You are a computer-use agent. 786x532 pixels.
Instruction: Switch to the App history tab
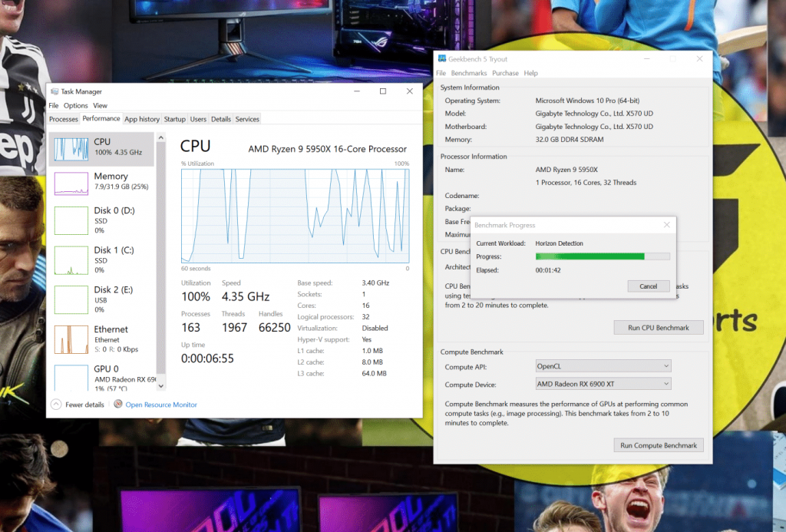click(x=142, y=119)
